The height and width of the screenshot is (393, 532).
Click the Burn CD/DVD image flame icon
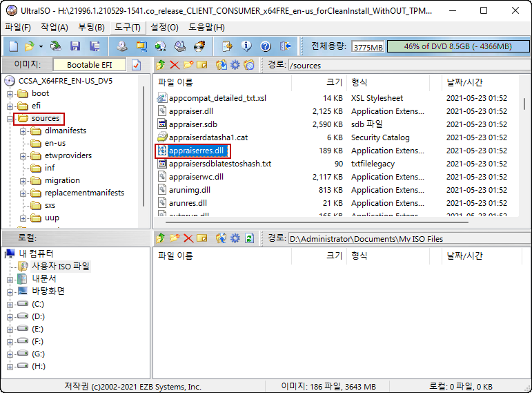pos(199,46)
